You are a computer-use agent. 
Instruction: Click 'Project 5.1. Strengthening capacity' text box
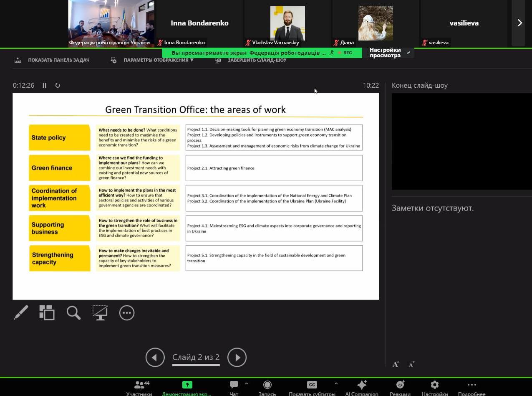pyautogui.click(x=274, y=258)
